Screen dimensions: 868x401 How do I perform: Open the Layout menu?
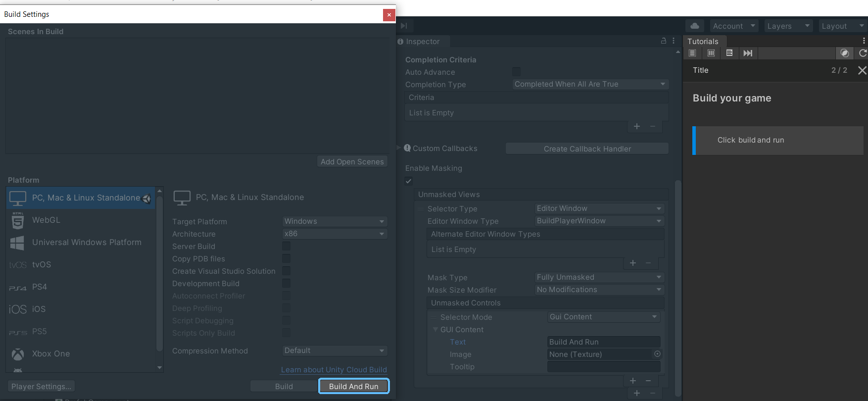(x=842, y=26)
